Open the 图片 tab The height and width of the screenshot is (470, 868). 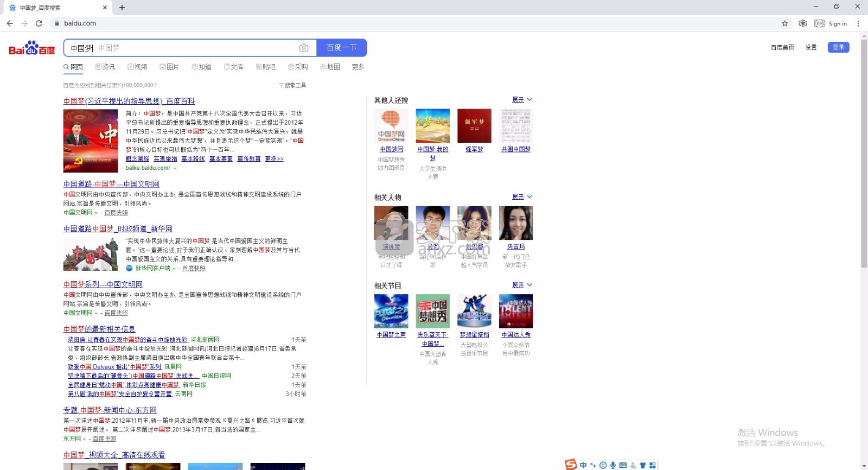pos(169,67)
